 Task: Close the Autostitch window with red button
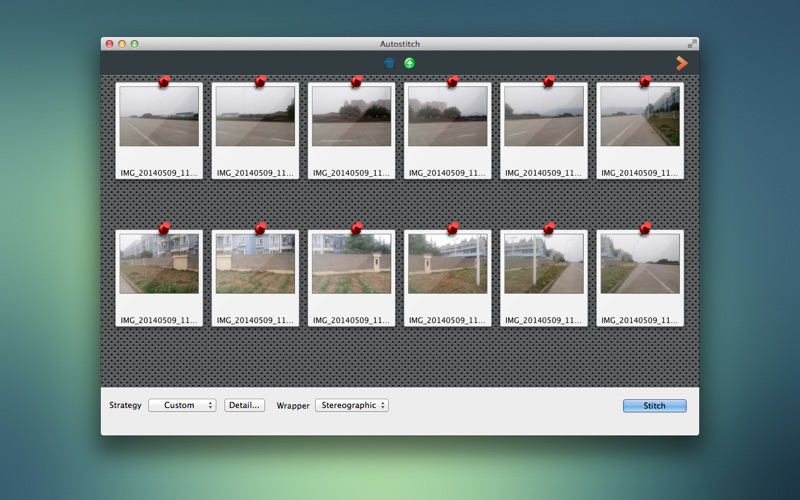click(109, 44)
